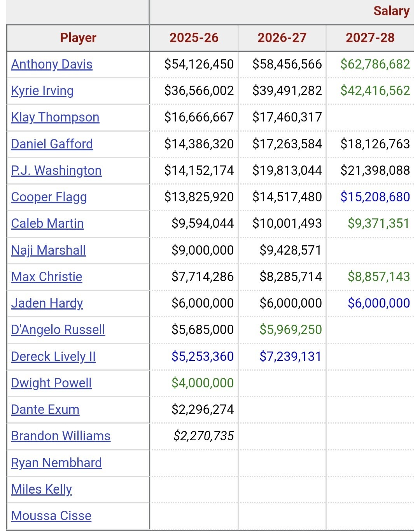The width and height of the screenshot is (420, 531).
Task: Open Dwight Powell's player link
Action: click(51, 383)
